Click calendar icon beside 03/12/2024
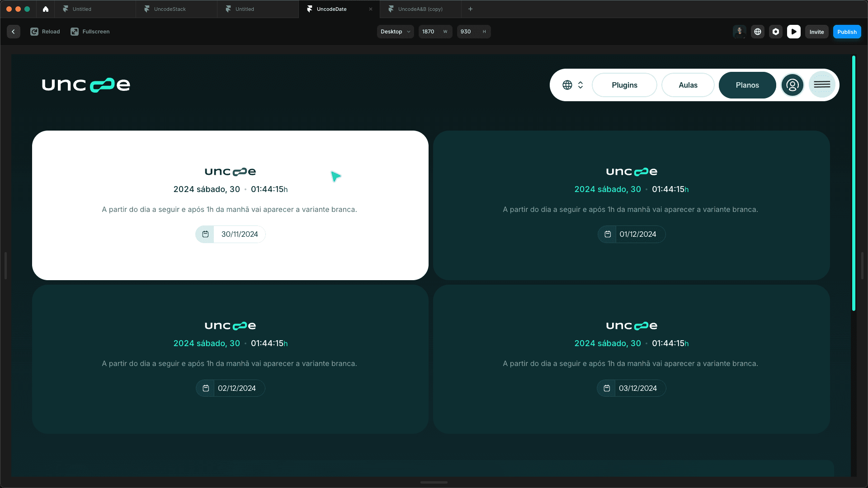The height and width of the screenshot is (488, 868). [607, 388]
